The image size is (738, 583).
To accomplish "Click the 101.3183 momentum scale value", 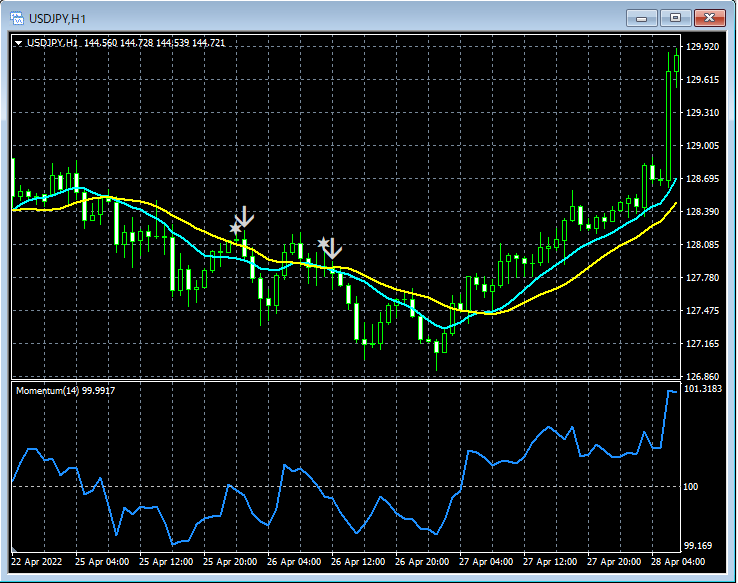I will 703,389.
